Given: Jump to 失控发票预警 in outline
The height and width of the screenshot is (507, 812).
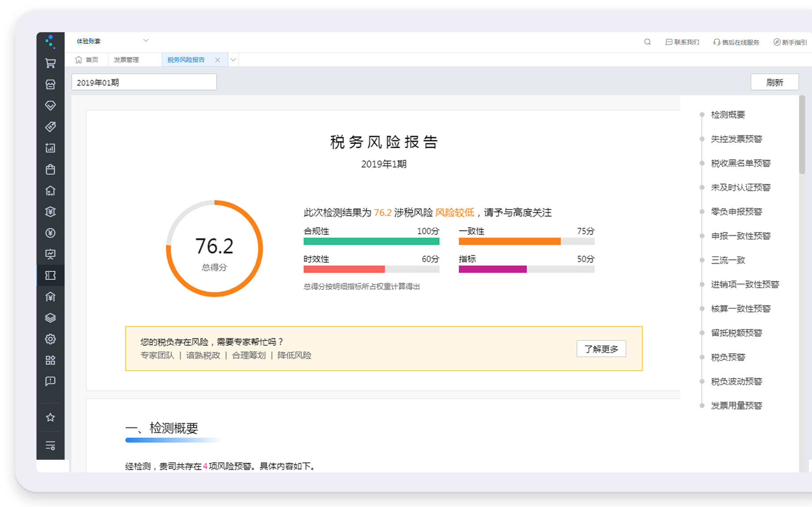Looking at the screenshot, I should coord(736,139).
